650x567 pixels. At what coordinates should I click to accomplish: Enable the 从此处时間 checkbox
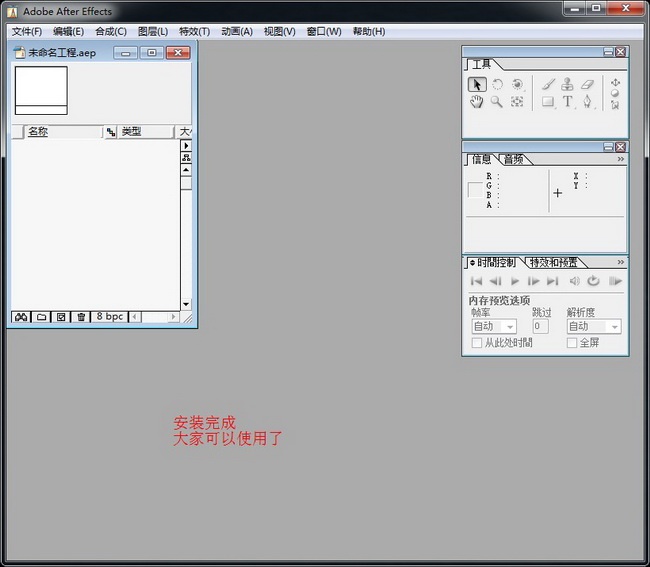coord(477,343)
